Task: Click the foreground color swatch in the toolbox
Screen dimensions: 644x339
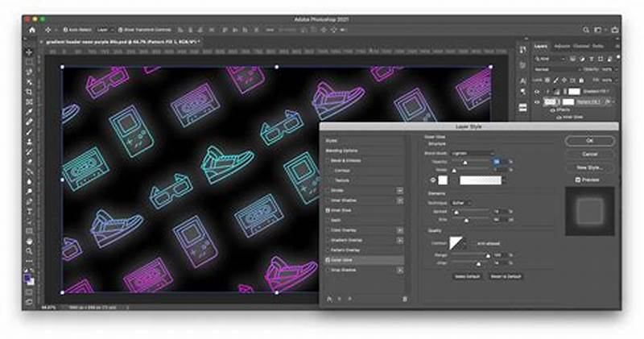Action: 27,279
